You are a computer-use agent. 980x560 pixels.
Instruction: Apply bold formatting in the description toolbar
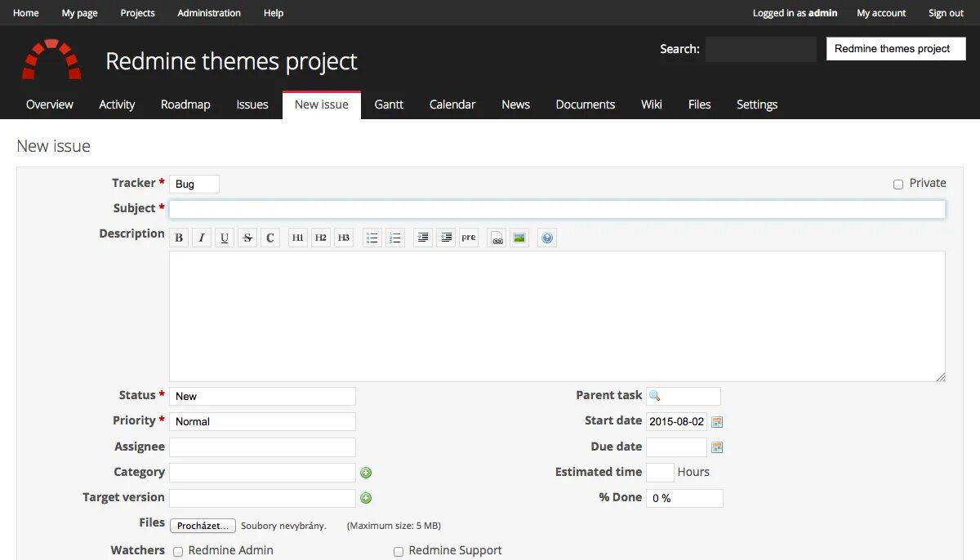point(178,237)
